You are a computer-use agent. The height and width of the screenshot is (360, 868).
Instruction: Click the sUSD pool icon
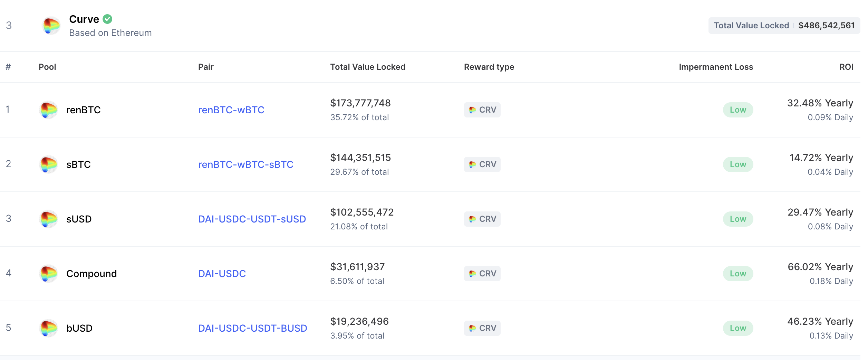49,219
